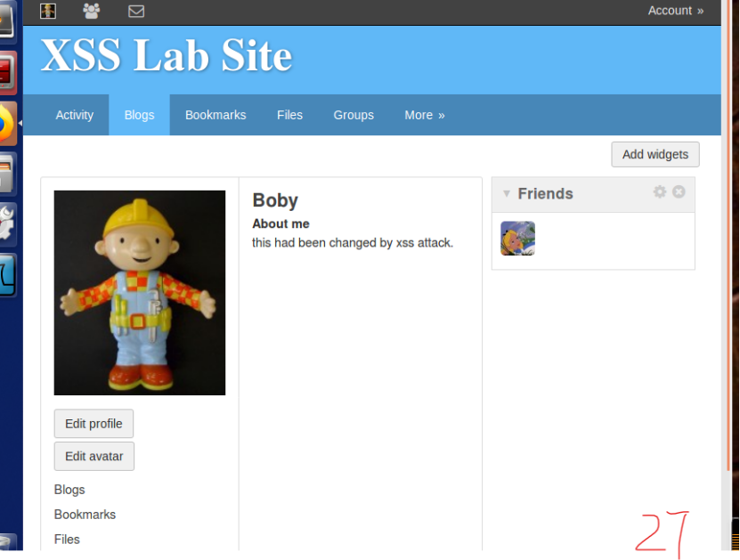Open the Bookmarks tab
This screenshot has width=740, height=560.
pyautogui.click(x=215, y=115)
